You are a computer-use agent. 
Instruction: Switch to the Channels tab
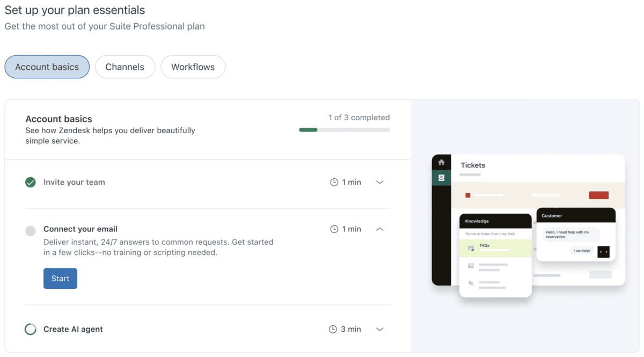click(x=125, y=67)
